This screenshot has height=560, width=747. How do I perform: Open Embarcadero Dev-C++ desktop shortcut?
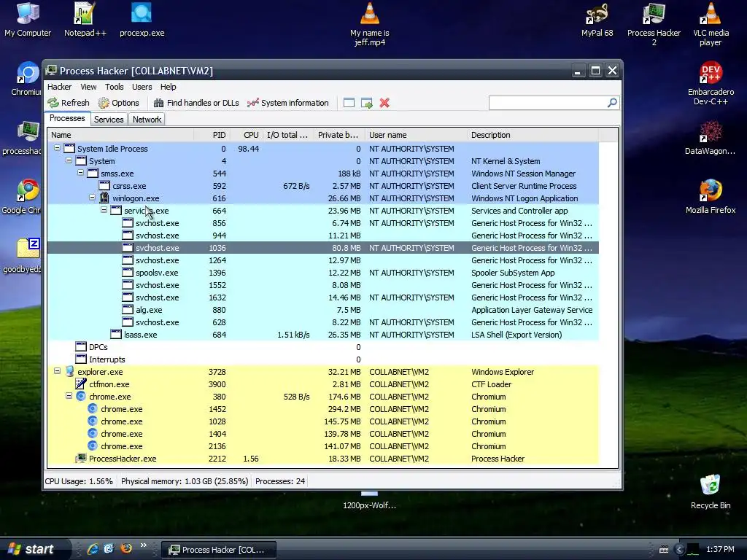[x=711, y=83]
